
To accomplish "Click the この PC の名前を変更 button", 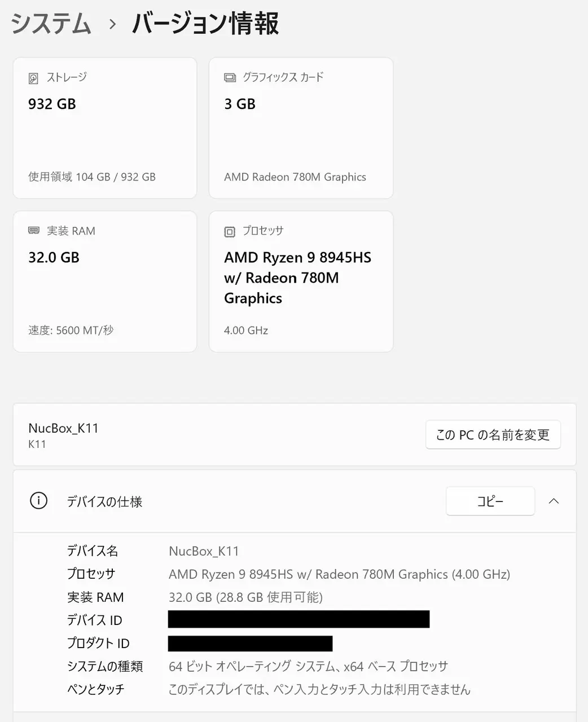I will 493,435.
